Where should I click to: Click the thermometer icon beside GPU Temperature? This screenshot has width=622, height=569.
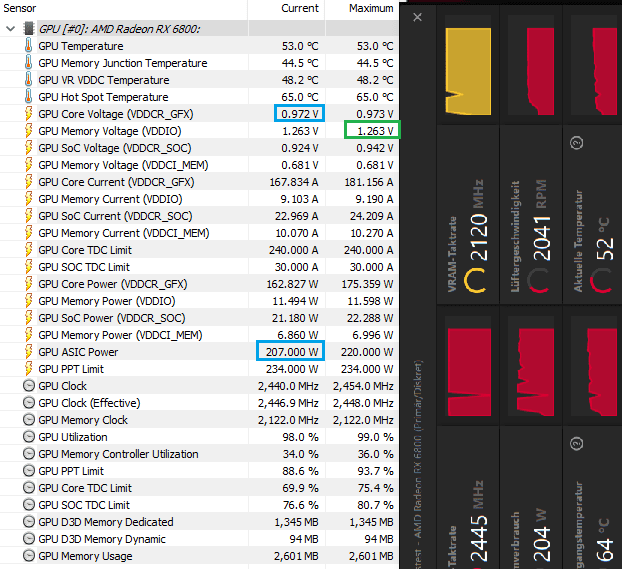coord(29,46)
